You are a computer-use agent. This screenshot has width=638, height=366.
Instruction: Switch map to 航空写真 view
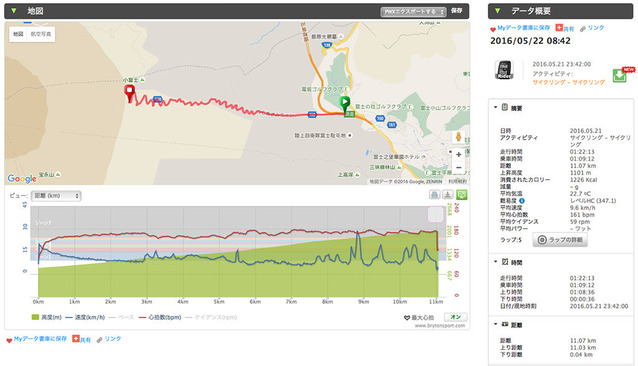41,34
